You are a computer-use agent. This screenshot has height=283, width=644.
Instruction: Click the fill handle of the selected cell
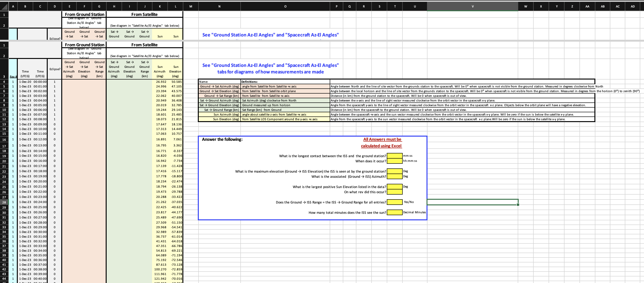(518, 204)
